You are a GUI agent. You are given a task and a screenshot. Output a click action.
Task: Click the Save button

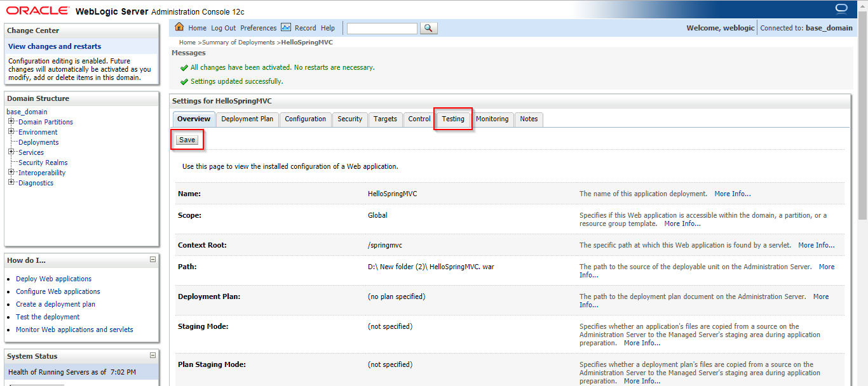(x=187, y=140)
